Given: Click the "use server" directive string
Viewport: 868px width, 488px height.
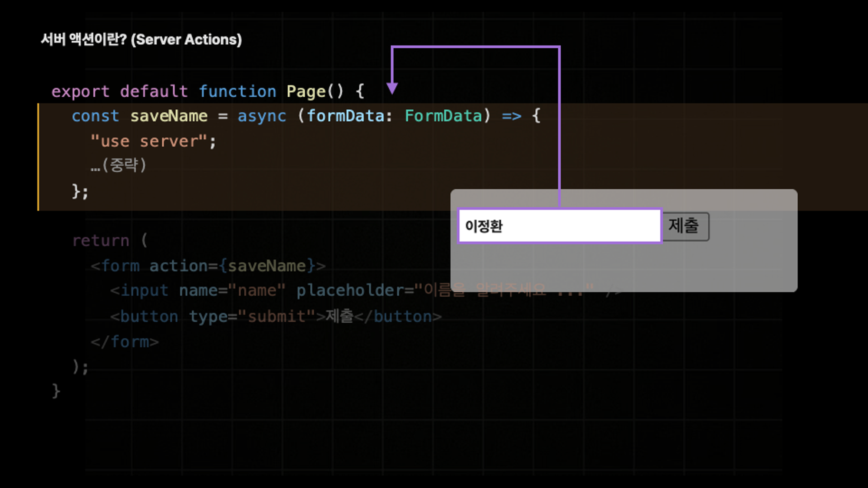Looking at the screenshot, I should point(149,141).
